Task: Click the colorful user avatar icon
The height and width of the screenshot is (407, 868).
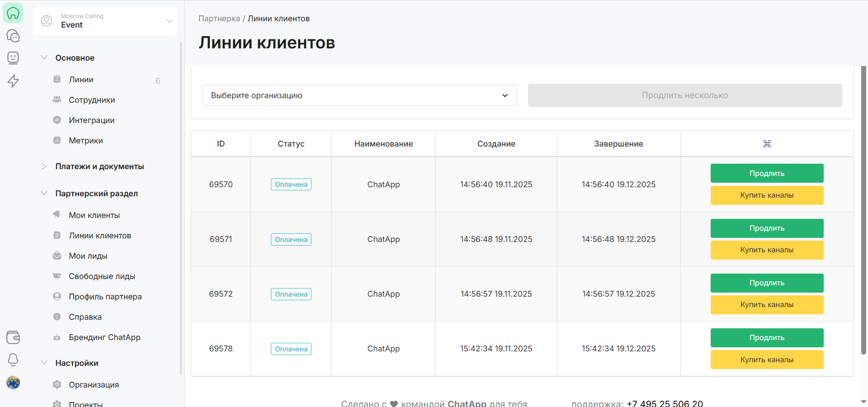Action: pyautogui.click(x=13, y=383)
